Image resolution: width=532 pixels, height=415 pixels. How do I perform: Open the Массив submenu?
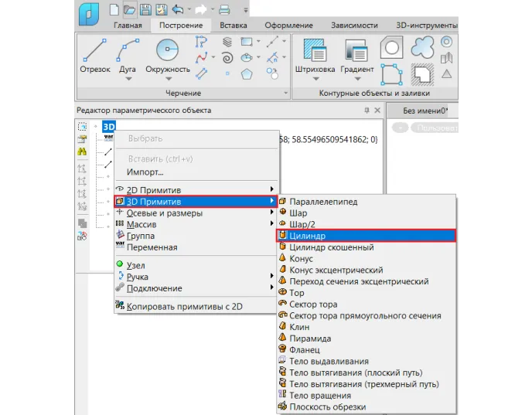196,224
